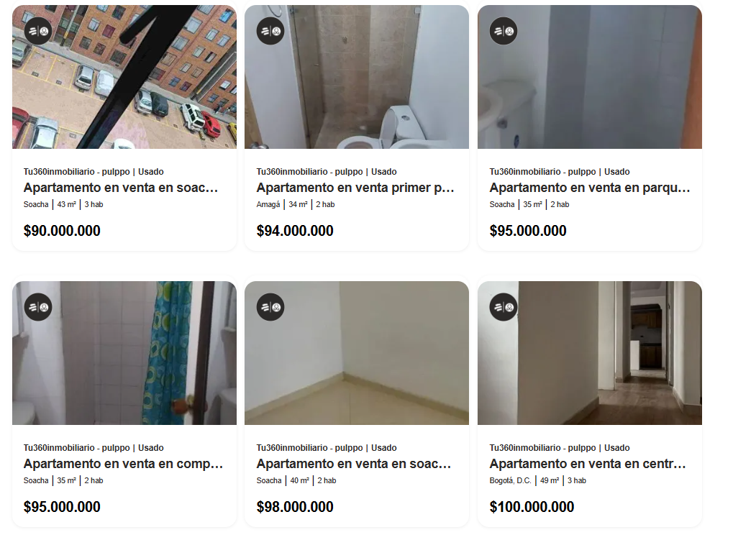This screenshot has width=756, height=540.
Task: Open blue shower curtain bathroom photo
Action: point(124,353)
